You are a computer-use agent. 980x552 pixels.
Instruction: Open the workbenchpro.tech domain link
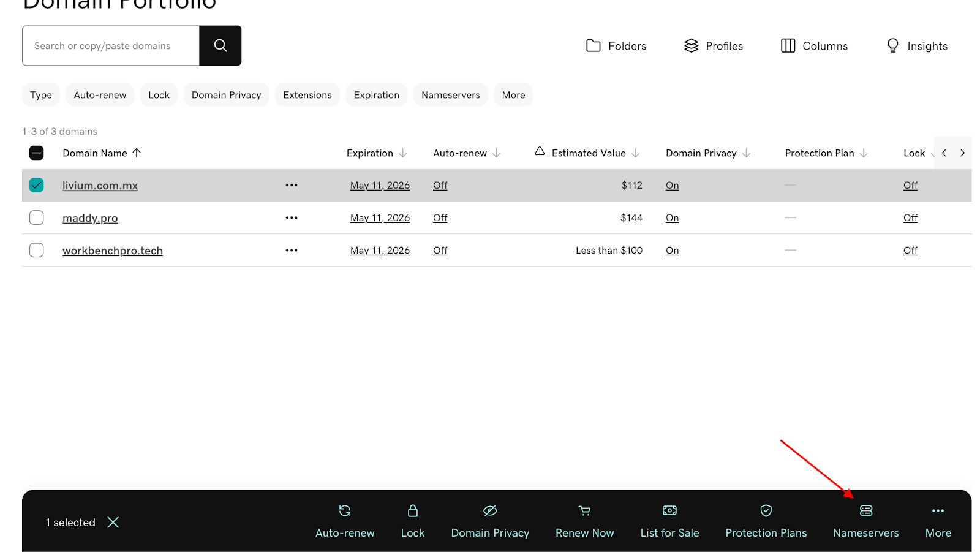coord(113,251)
